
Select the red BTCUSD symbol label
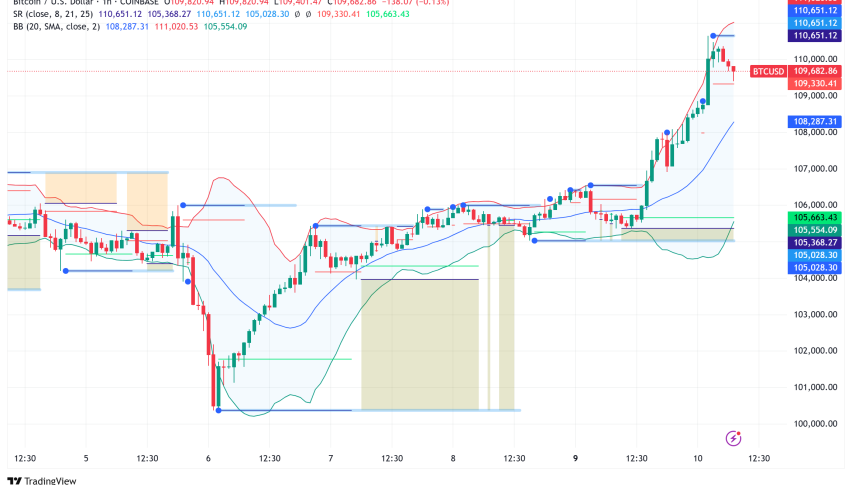point(768,71)
